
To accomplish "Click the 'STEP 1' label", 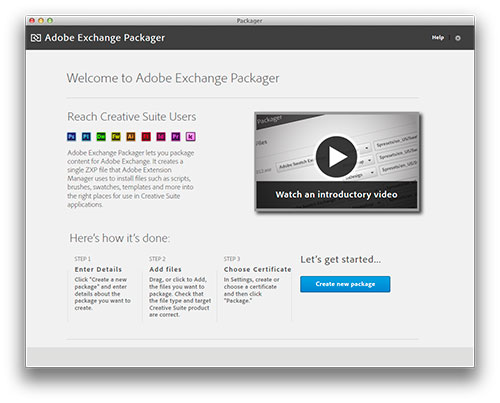I will point(83,259).
